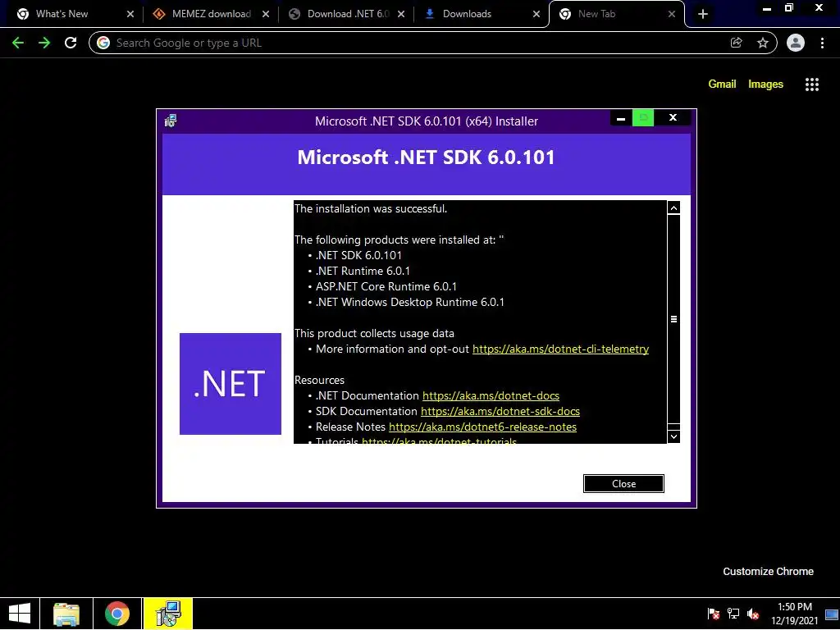Close the What's New tab
This screenshot has width=840, height=630.
[x=130, y=14]
